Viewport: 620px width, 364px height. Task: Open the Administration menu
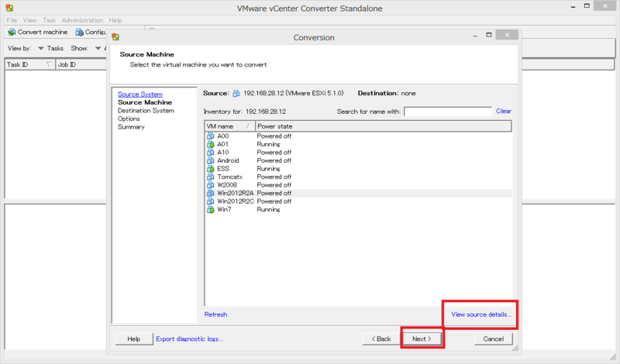[82, 20]
